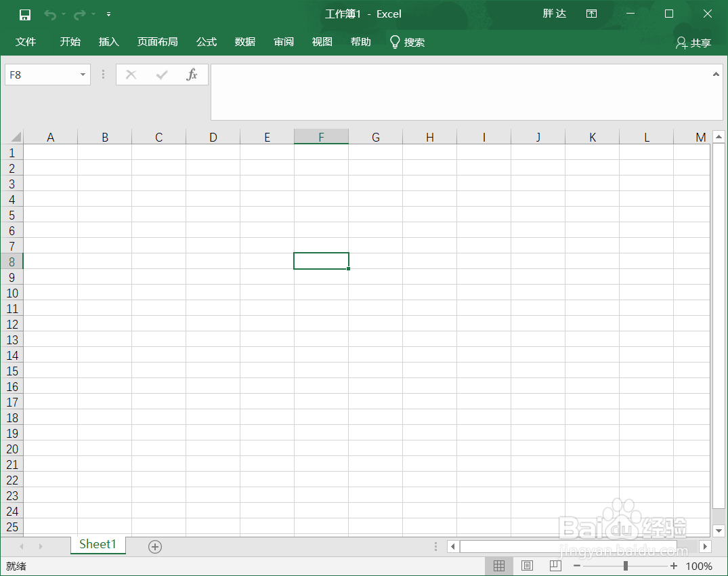This screenshot has height=576, width=728.
Task: Switch to the 视图 ribbon tab
Action: [x=322, y=42]
